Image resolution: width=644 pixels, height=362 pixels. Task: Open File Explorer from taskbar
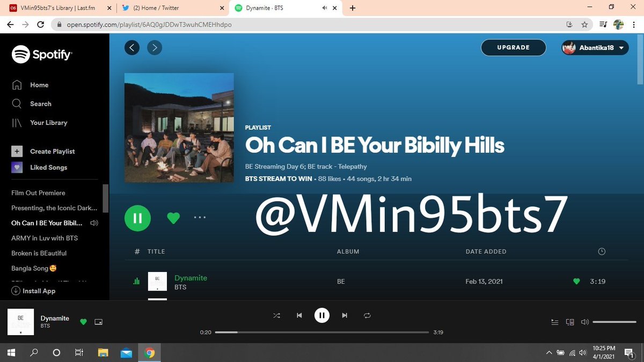click(103, 352)
